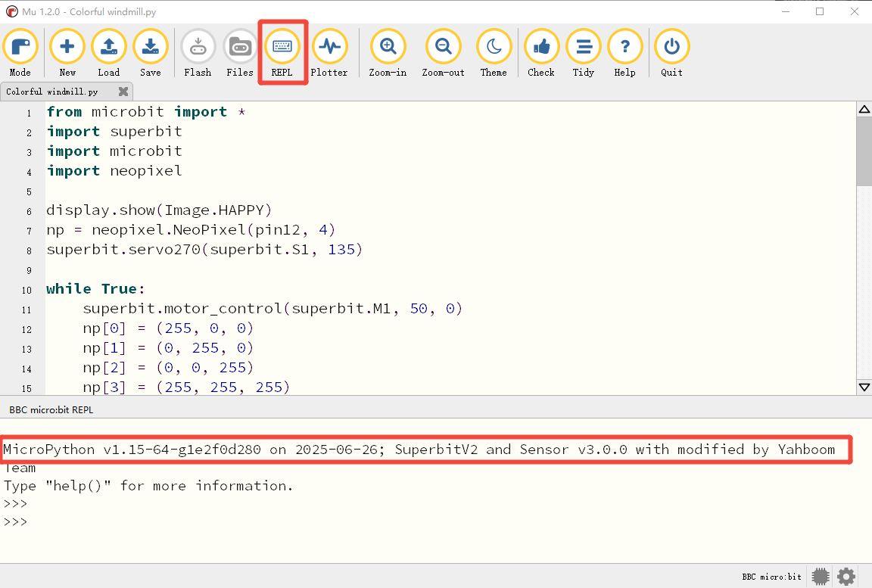The width and height of the screenshot is (872, 588).
Task: Load a file from disk
Action: 108,54
